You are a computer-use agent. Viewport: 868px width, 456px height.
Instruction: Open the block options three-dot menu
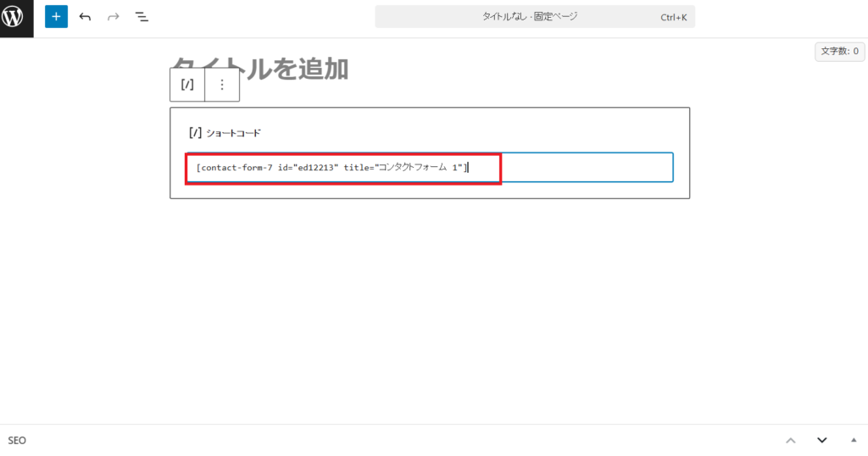pos(222,85)
